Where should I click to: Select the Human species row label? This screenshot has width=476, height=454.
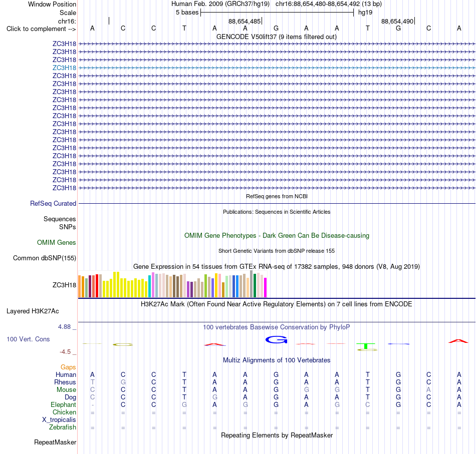point(66,375)
